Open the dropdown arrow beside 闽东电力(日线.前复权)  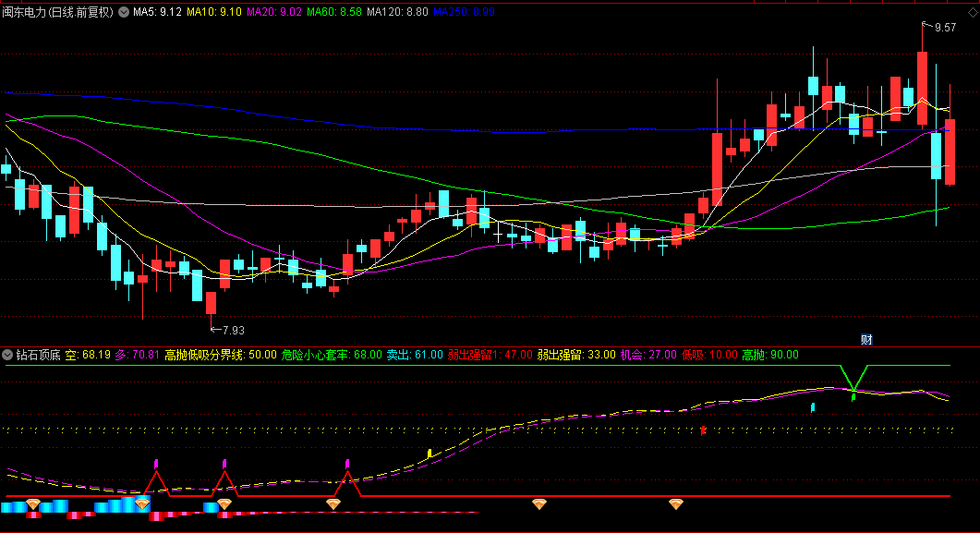click(124, 12)
